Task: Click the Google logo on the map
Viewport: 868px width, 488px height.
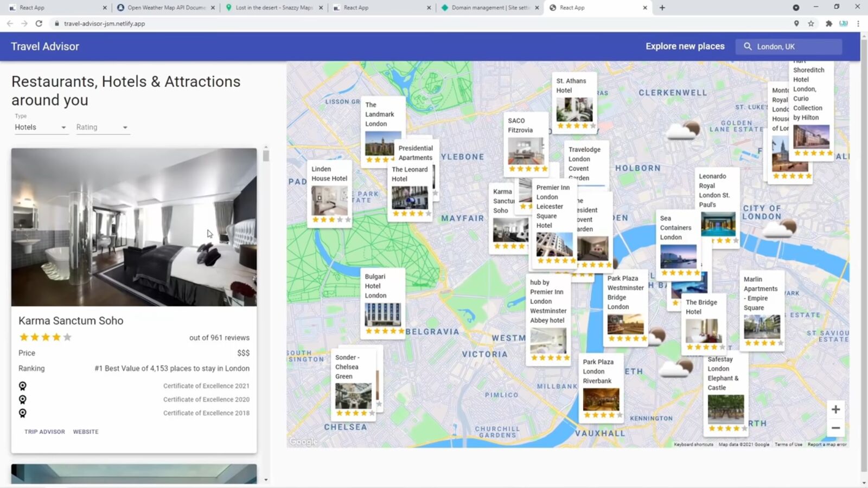Action: pos(303,442)
